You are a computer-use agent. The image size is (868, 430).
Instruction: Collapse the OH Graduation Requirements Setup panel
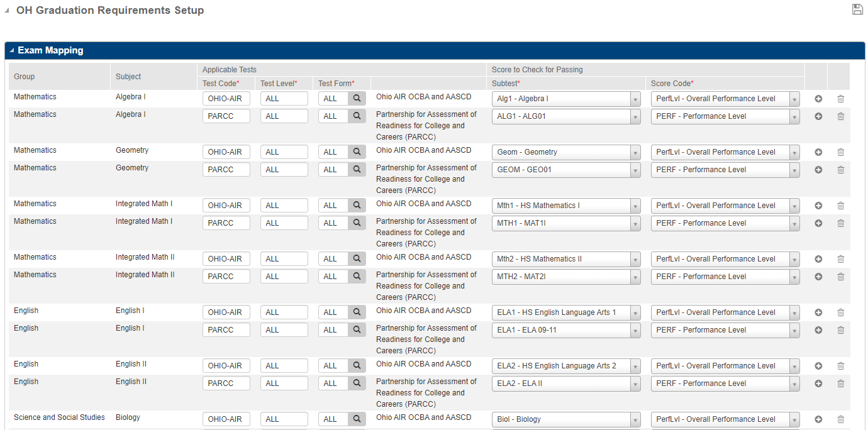pos(7,11)
